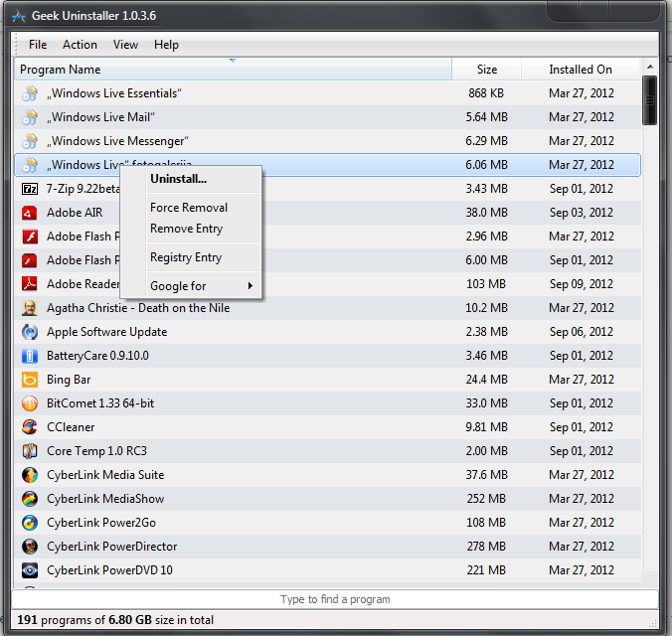Click the "103 MB" size of Adobe Reader

pos(486,284)
